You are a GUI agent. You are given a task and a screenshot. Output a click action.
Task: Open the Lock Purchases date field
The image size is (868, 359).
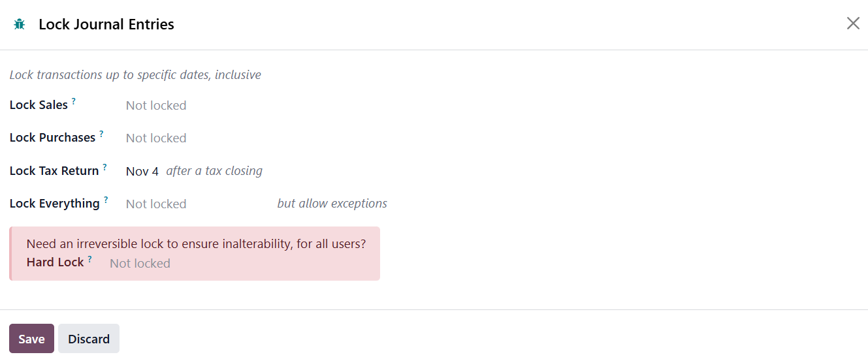click(156, 138)
